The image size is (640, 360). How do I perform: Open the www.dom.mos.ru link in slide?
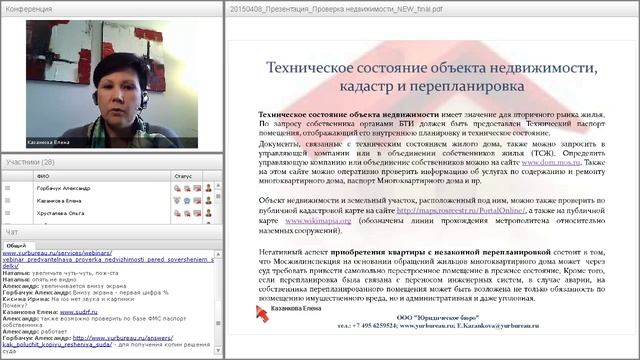[x=551, y=162]
